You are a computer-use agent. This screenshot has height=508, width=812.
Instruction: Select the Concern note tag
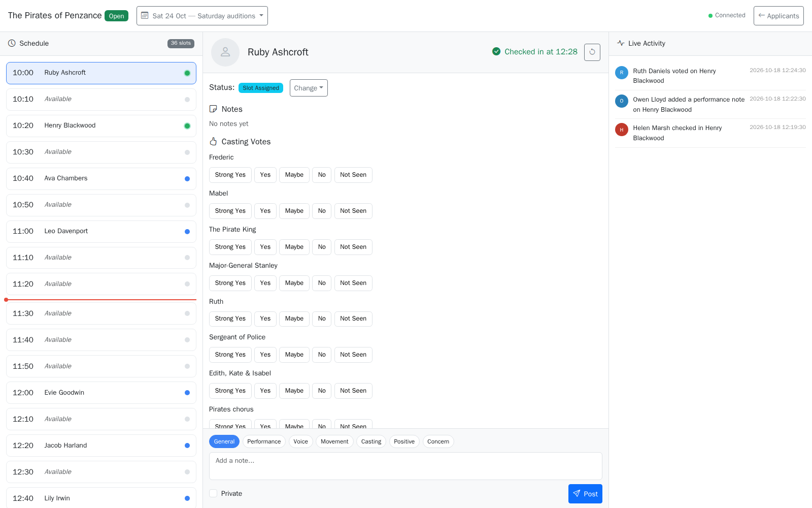(438, 441)
